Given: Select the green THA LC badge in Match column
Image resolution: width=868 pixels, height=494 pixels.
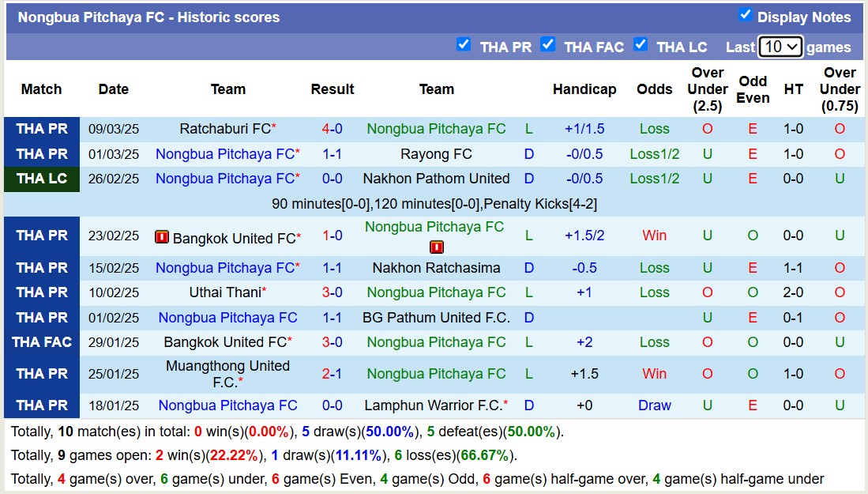Looking at the screenshot, I should [x=41, y=179].
